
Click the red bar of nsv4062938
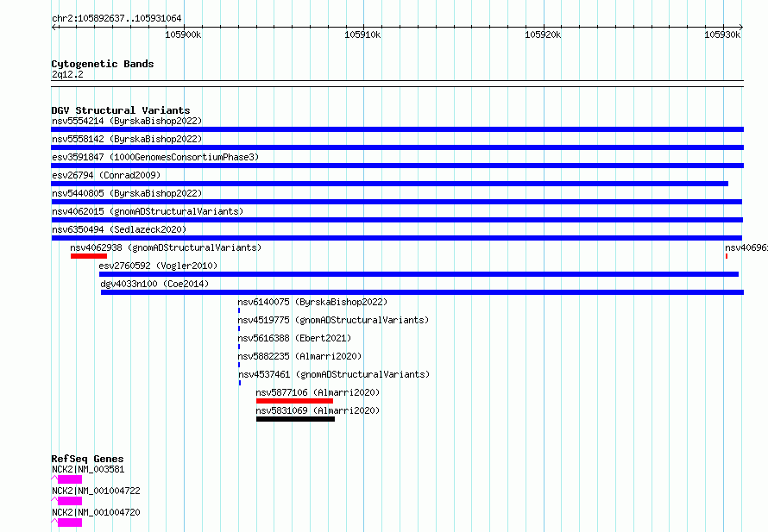(89, 256)
